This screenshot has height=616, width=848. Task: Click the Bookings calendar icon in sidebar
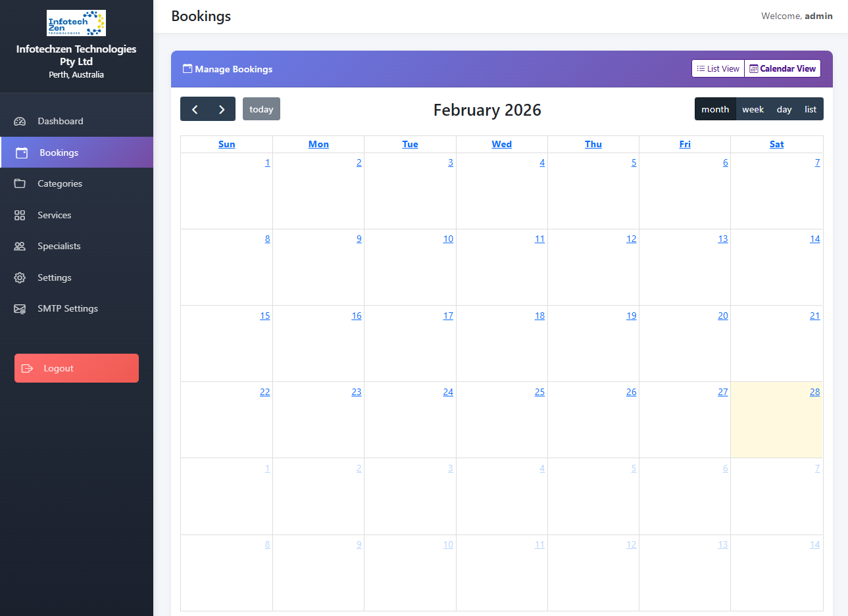[x=19, y=152]
